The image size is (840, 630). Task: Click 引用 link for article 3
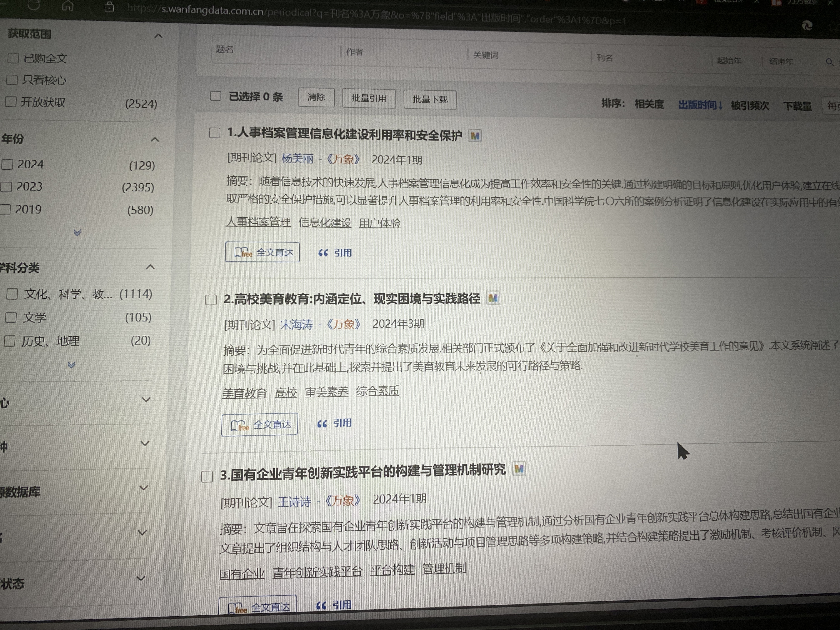pyautogui.click(x=334, y=605)
